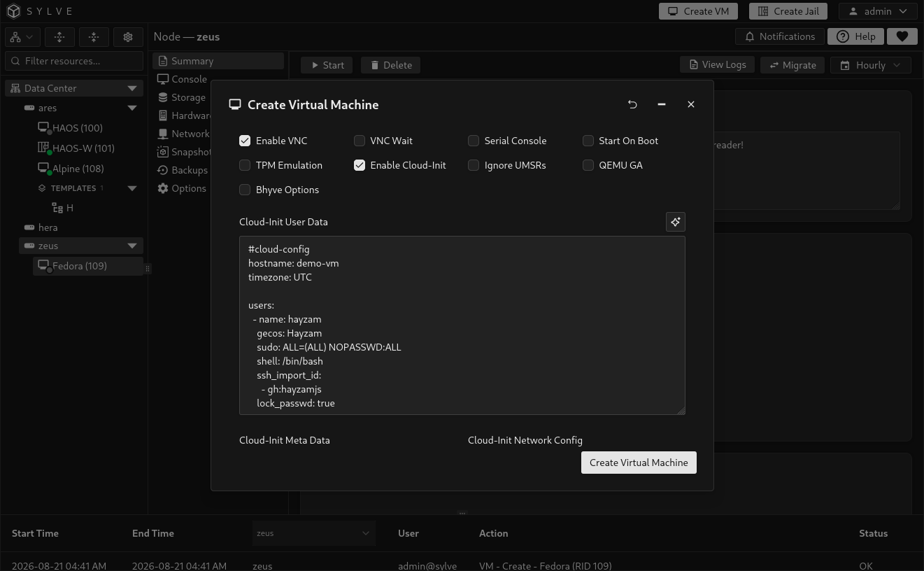Sort by Start Time column header
The image size is (924, 571).
point(35,533)
